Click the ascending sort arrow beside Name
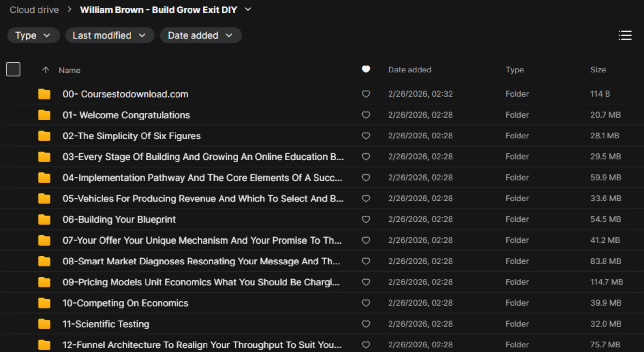Screen dimensions: 644x352 (x=46, y=70)
